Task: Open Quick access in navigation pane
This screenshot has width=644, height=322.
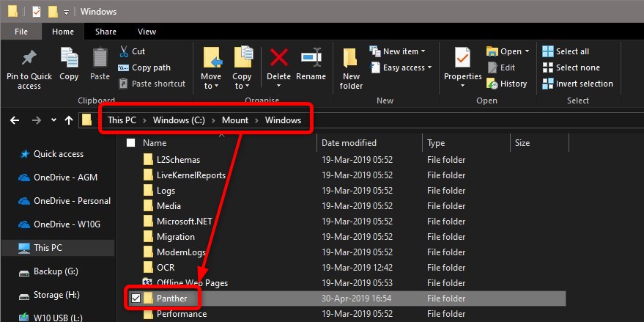Action: click(51, 154)
